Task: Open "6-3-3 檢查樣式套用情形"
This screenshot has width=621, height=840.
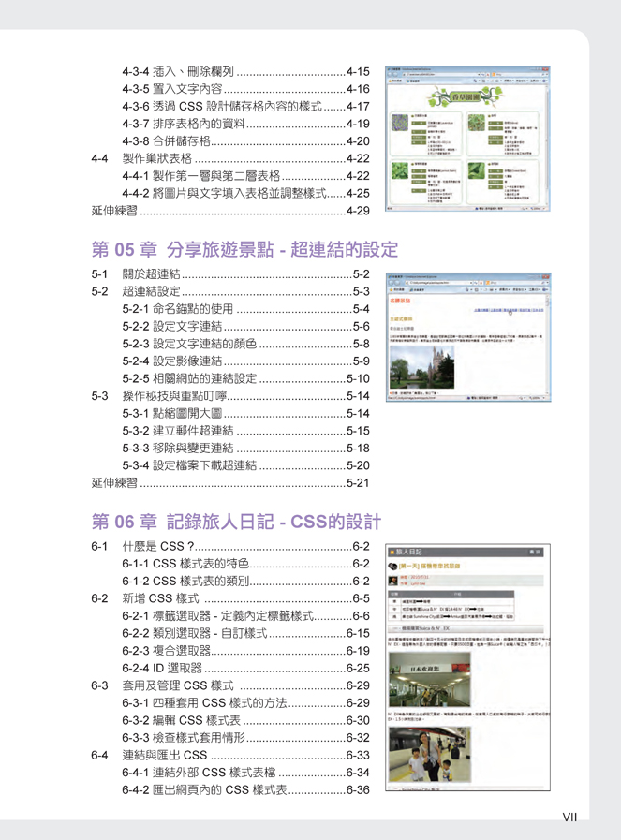Action: point(246,738)
